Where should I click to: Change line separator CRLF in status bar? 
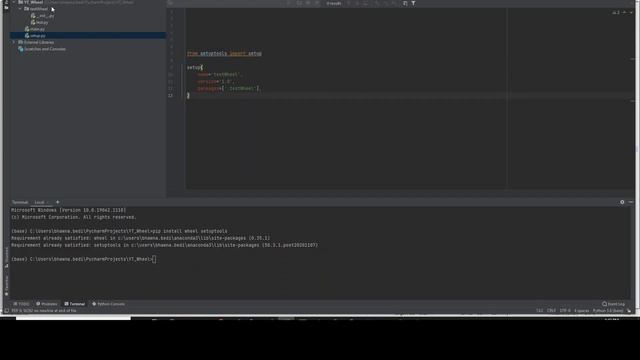click(551, 311)
